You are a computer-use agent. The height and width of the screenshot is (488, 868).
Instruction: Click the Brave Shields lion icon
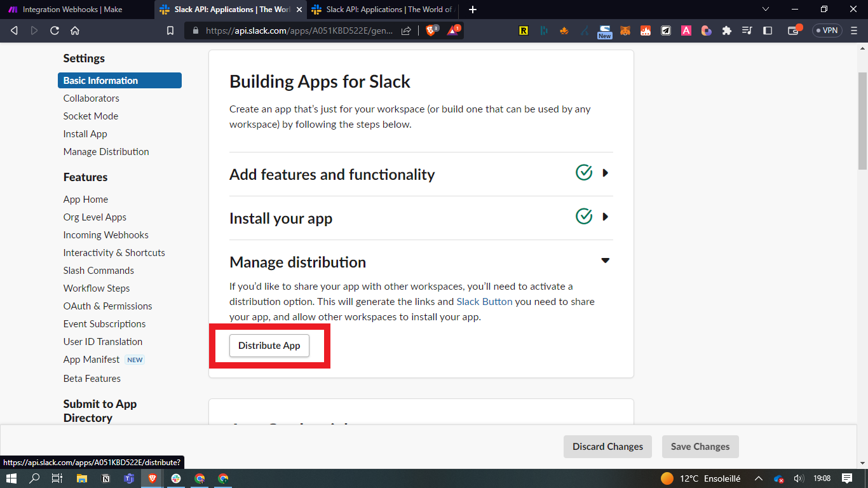431,30
